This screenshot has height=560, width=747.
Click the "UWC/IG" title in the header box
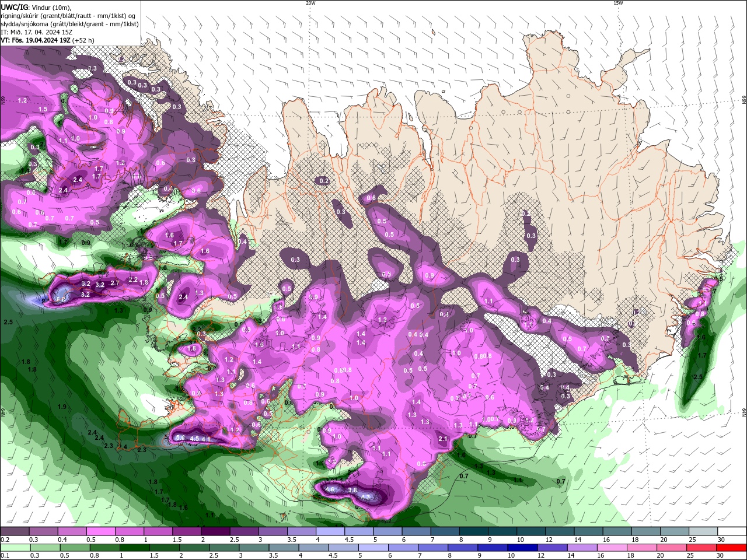pos(14,7)
